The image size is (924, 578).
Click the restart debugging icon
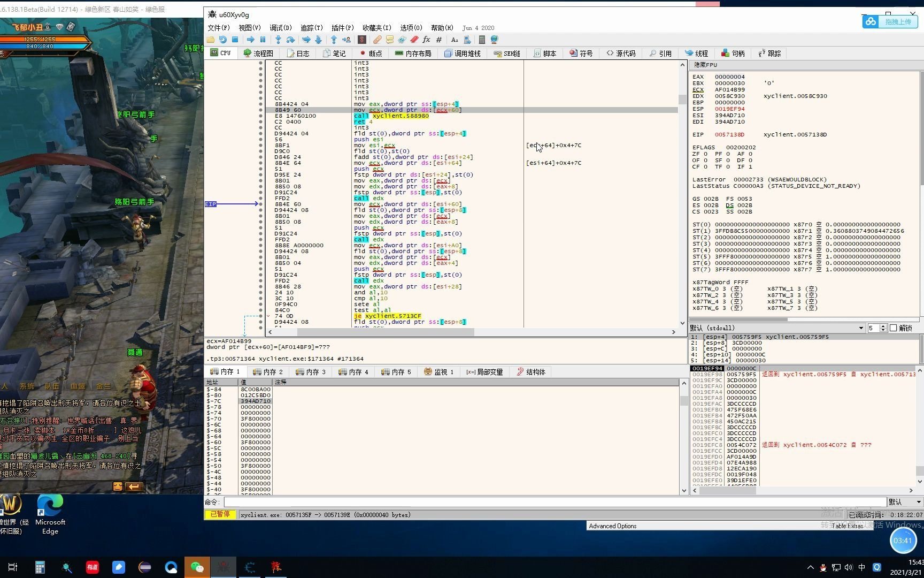click(222, 40)
